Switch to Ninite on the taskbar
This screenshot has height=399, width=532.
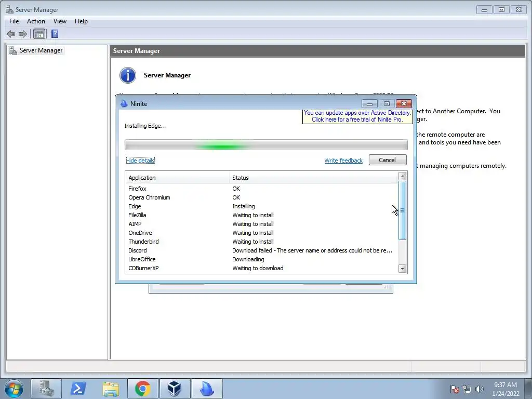click(207, 389)
